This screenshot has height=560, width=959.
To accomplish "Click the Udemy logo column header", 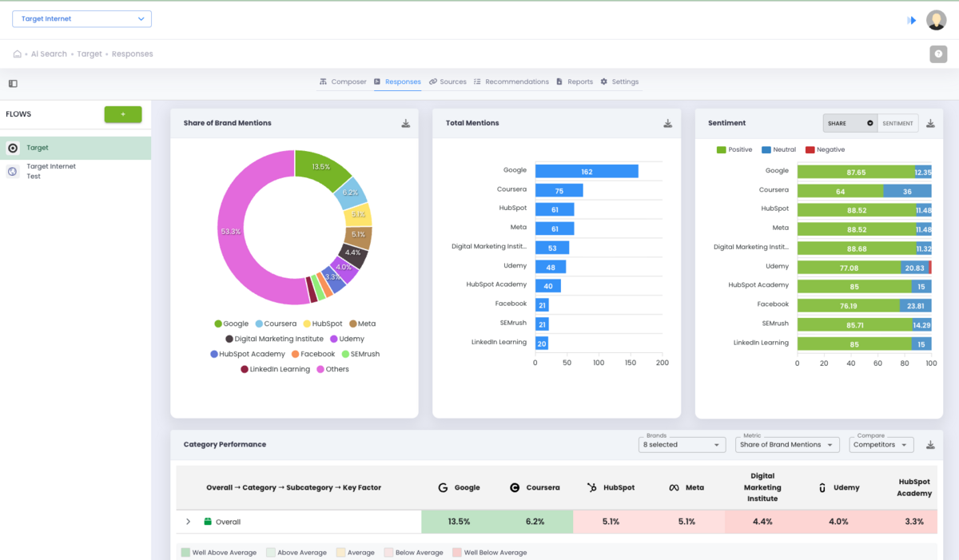I will click(x=822, y=487).
